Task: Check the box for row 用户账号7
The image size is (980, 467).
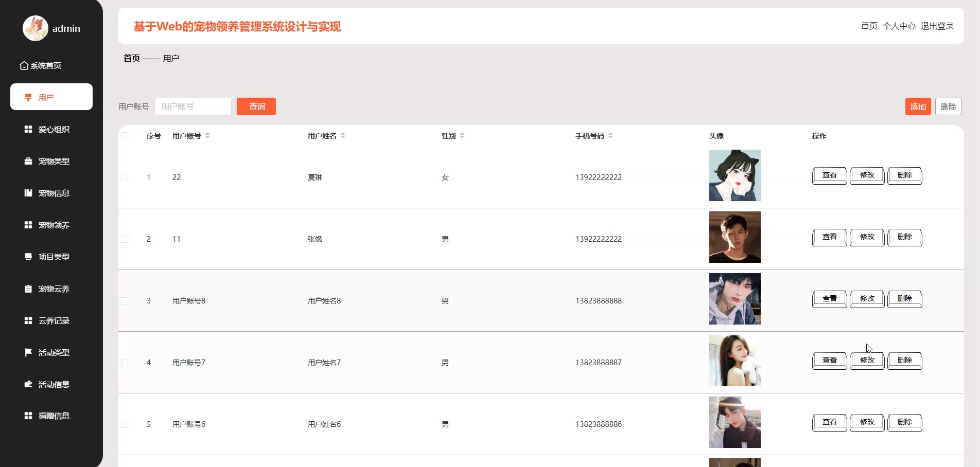Action: click(125, 363)
